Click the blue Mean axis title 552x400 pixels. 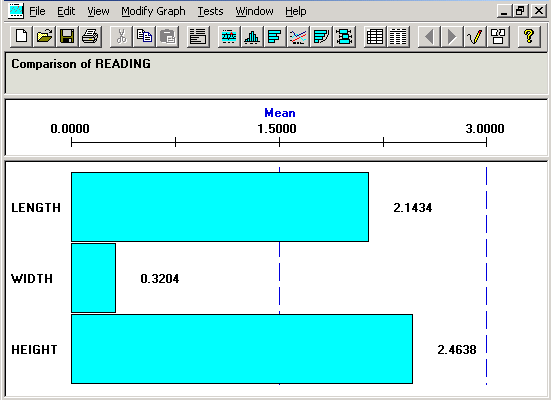(x=280, y=113)
